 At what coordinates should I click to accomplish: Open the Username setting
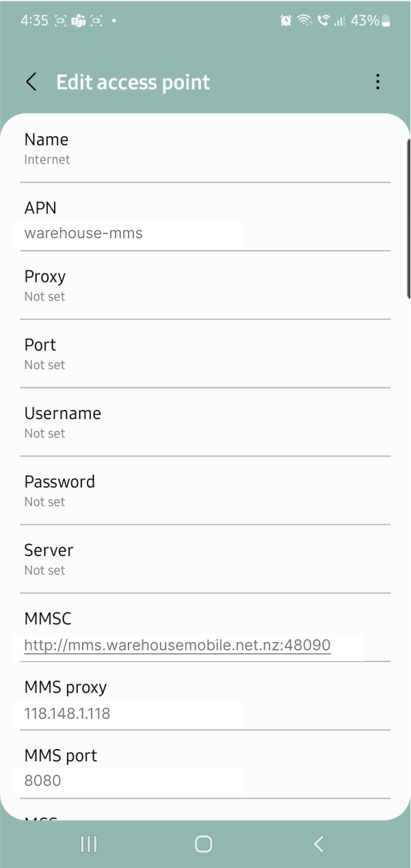(205, 422)
